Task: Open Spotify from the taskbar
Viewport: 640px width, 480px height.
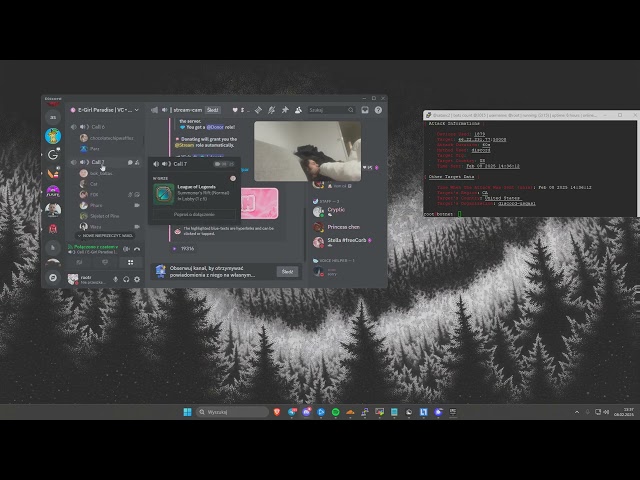Action: click(x=336, y=412)
